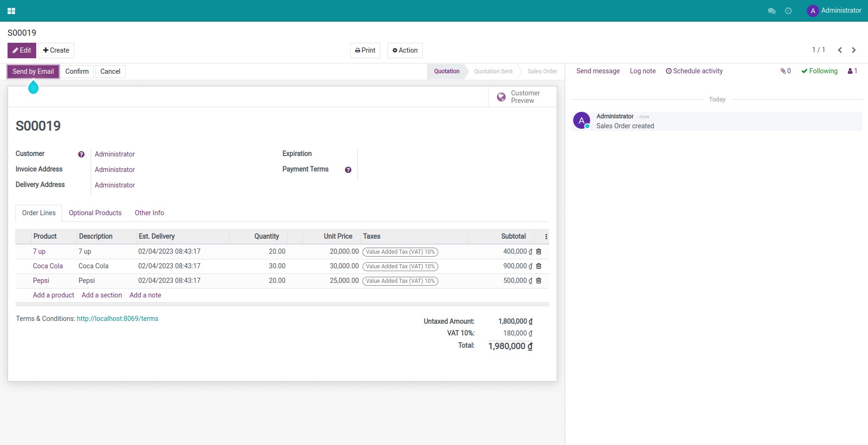Open the Action gear menu
The width and height of the screenshot is (868, 445).
point(404,50)
